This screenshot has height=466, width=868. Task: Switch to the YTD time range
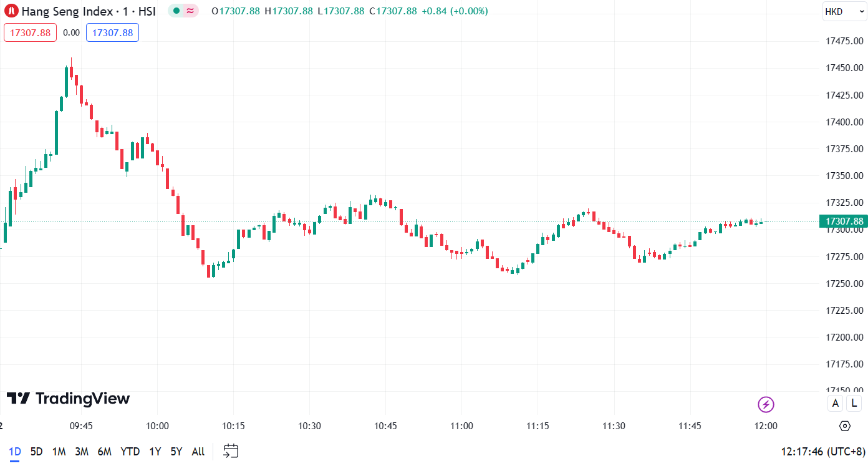(130, 452)
